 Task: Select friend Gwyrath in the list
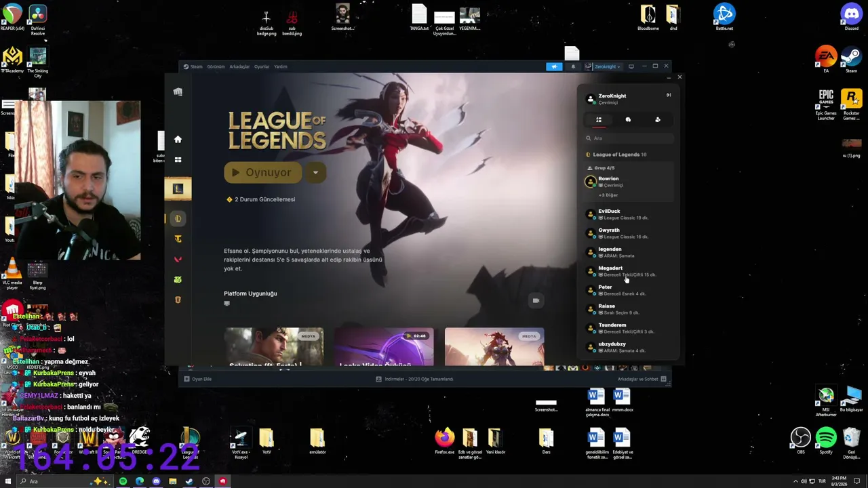pyautogui.click(x=629, y=233)
